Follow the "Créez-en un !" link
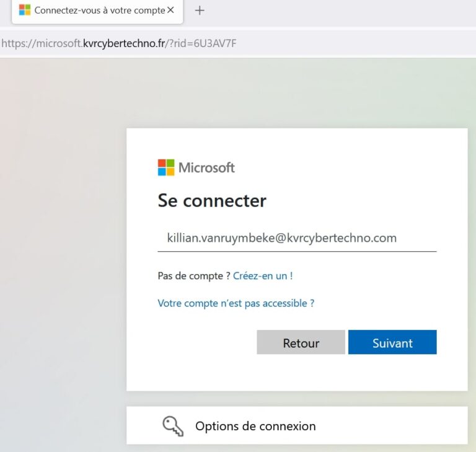476x452 pixels. click(263, 276)
